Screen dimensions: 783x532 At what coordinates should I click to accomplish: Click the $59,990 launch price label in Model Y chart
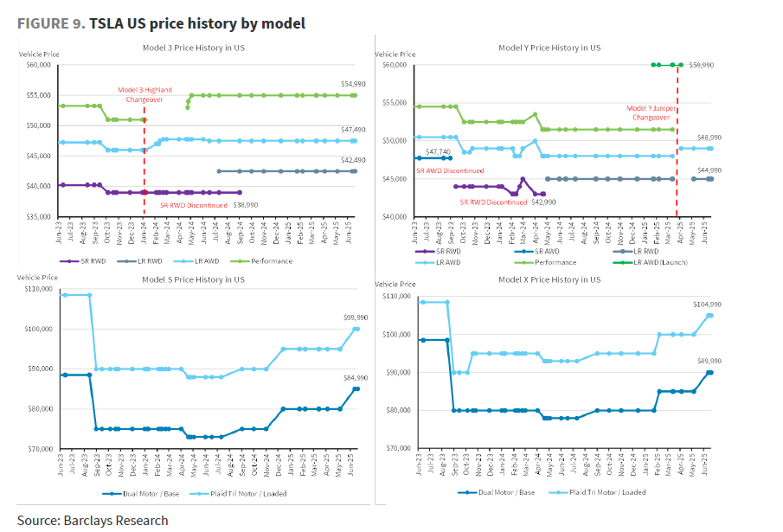[x=701, y=65]
